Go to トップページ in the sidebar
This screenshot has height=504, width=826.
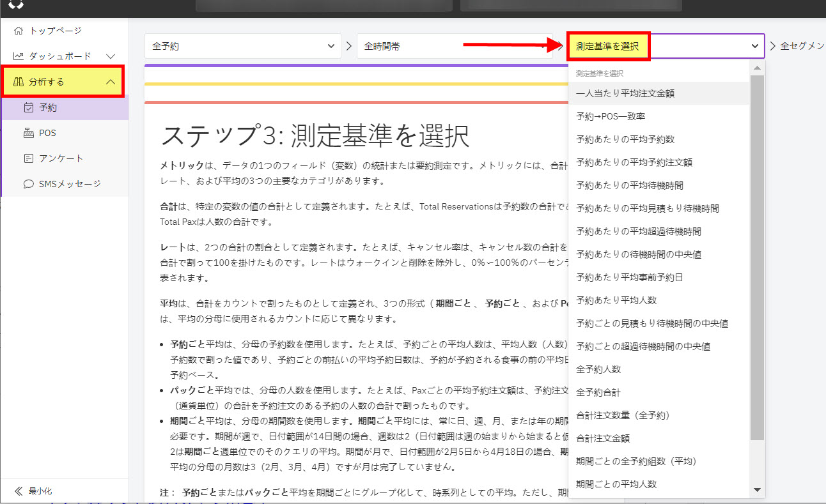pos(65,31)
